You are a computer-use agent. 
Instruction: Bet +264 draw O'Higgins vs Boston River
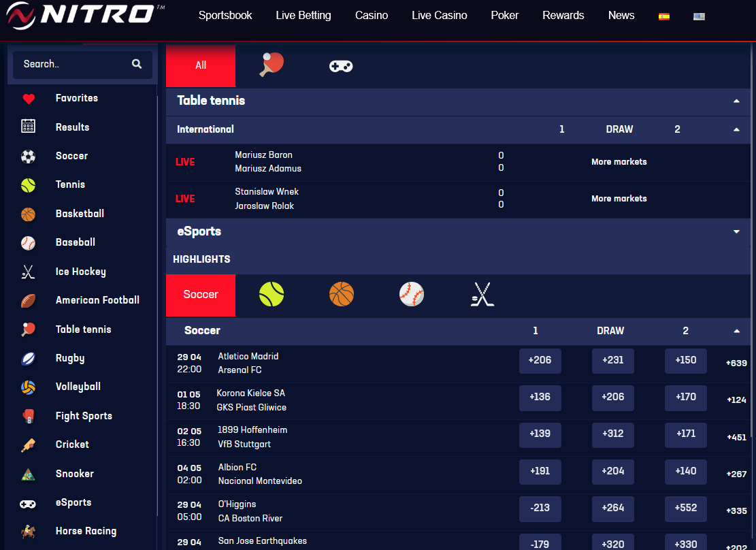[x=613, y=508]
